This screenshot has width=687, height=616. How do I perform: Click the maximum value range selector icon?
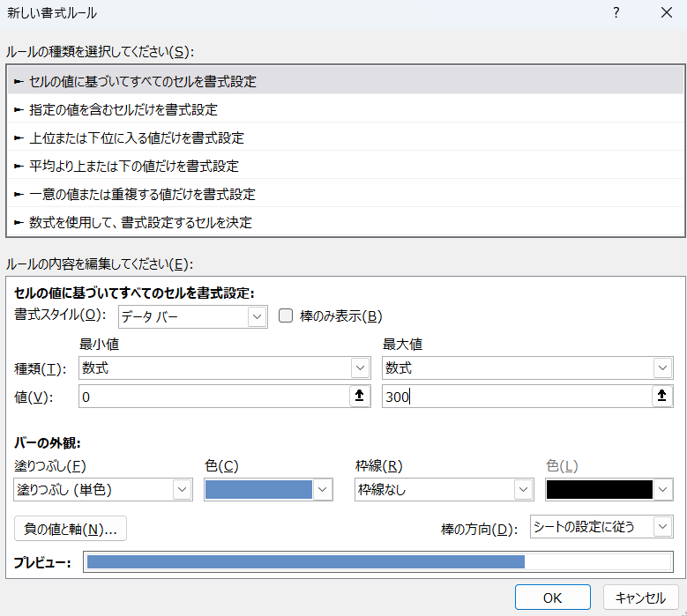pyautogui.click(x=663, y=397)
